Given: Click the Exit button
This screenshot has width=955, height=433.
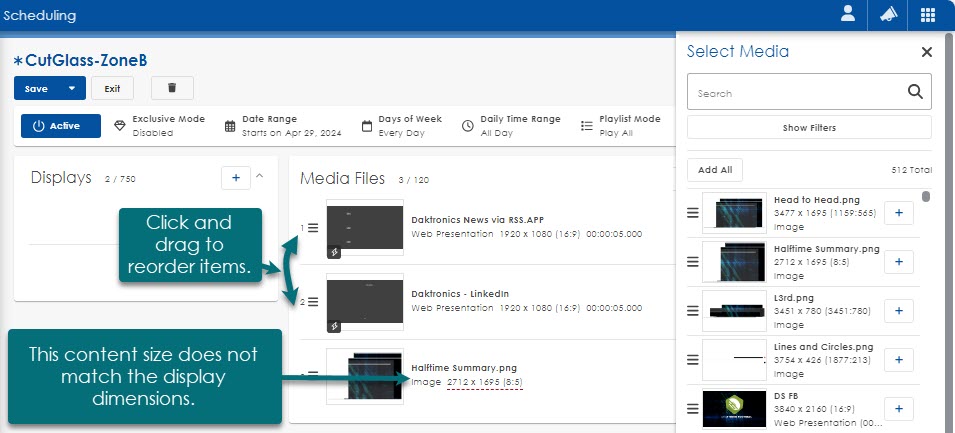Looking at the screenshot, I should coord(112,88).
